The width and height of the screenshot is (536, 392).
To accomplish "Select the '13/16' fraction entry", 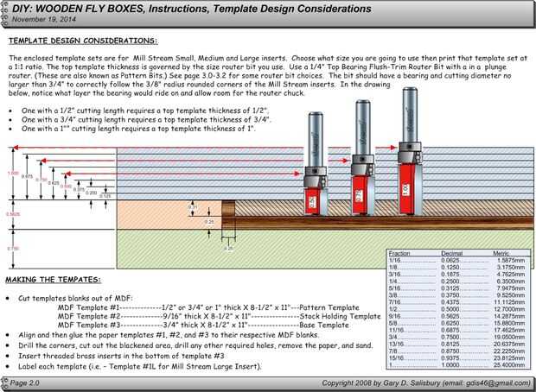I will (x=396, y=345).
